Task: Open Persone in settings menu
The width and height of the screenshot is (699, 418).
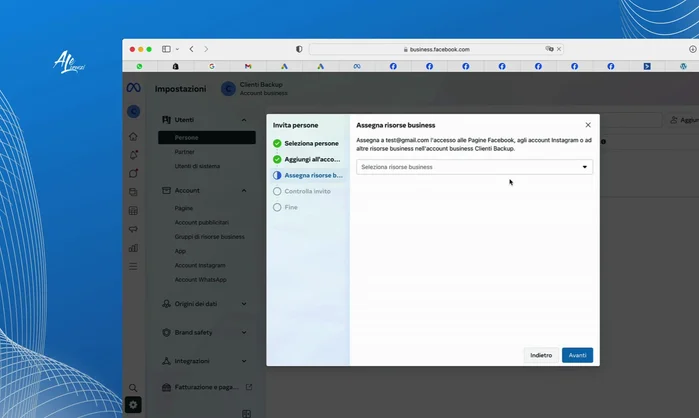Action: (x=207, y=137)
